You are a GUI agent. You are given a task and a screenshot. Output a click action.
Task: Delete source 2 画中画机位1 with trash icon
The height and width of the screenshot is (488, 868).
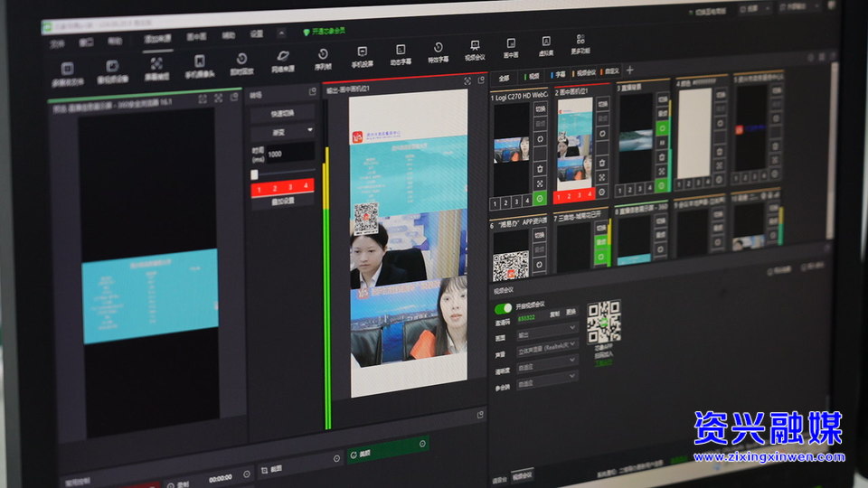[602, 163]
